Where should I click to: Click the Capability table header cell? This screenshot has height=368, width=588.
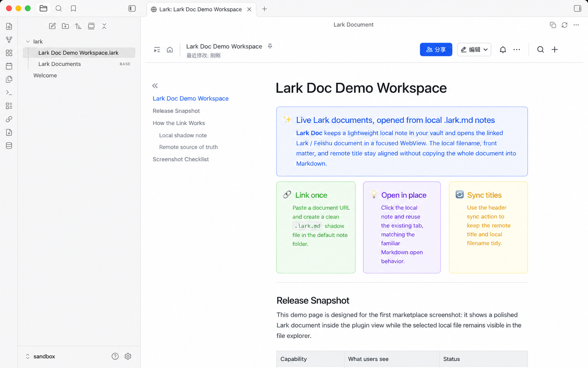pyautogui.click(x=310, y=359)
